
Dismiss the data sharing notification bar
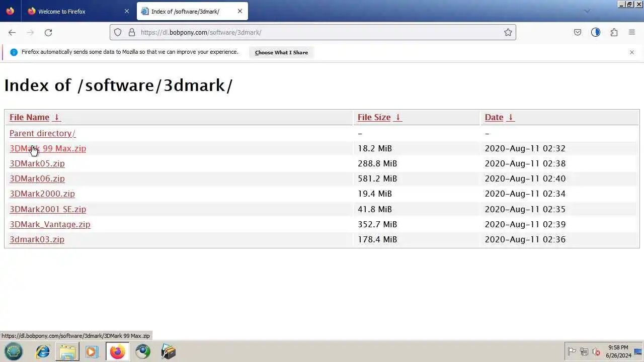[x=632, y=52]
